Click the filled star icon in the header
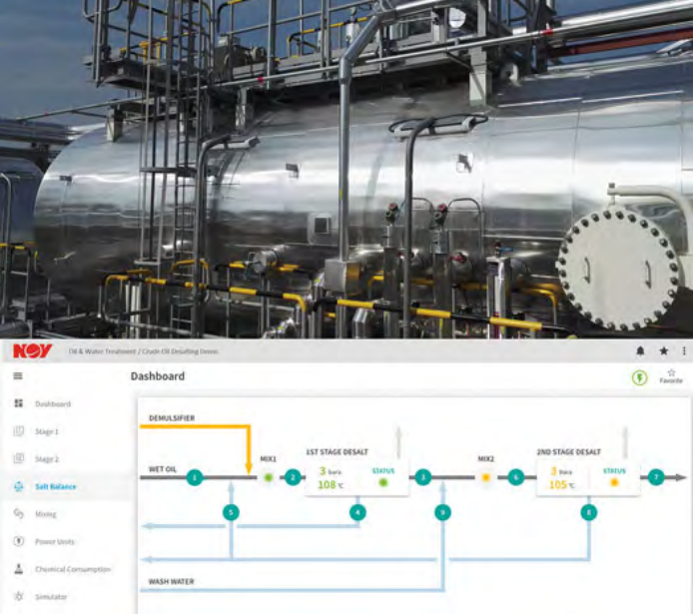The image size is (693, 616). 663,351
